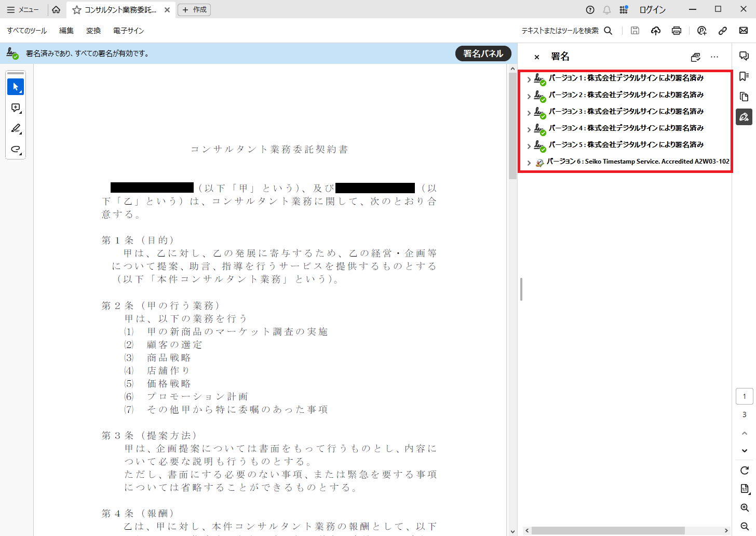Viewport: 756px width, 536px height.
Task: Click the zoom in magnifier icon
Action: coord(744,507)
